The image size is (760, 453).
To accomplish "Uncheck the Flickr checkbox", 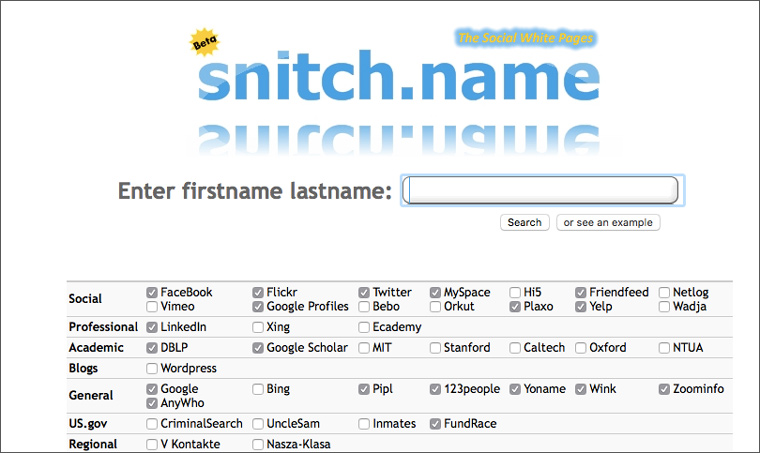I will coord(258,293).
